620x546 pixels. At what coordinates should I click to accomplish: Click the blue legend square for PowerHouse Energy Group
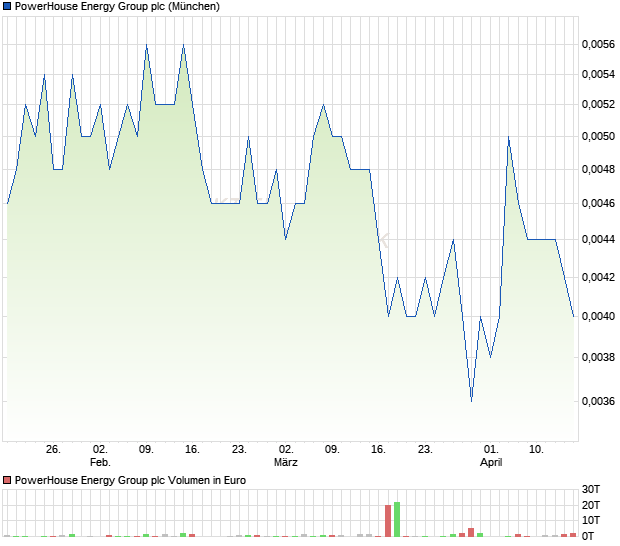tap(7, 6)
